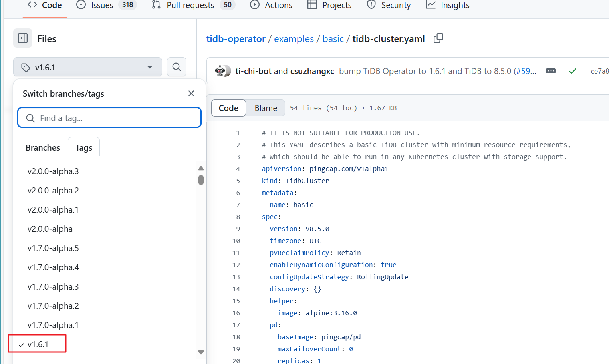The width and height of the screenshot is (609, 364).
Task: Click the ti-chi-bot avatar image
Action: click(222, 71)
